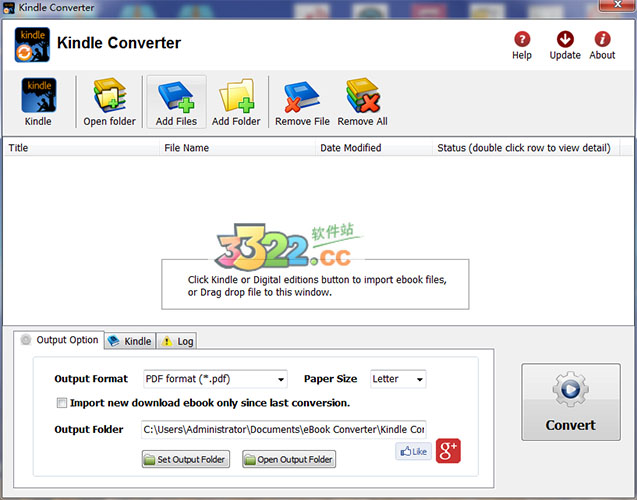Click the Status column header

(526, 148)
